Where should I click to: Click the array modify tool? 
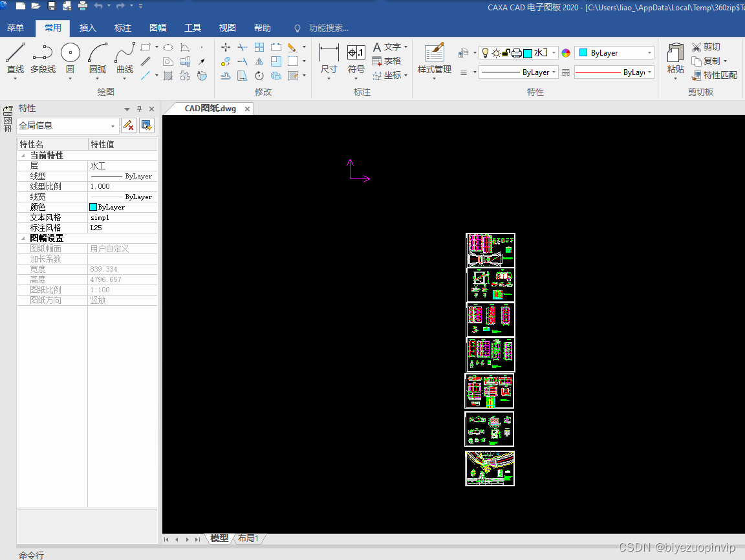(x=259, y=47)
